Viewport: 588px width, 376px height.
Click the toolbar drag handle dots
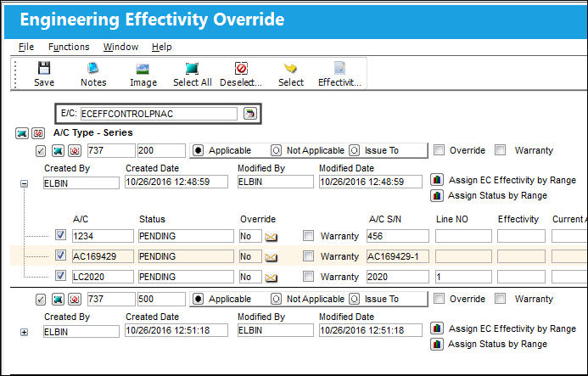[x=15, y=75]
